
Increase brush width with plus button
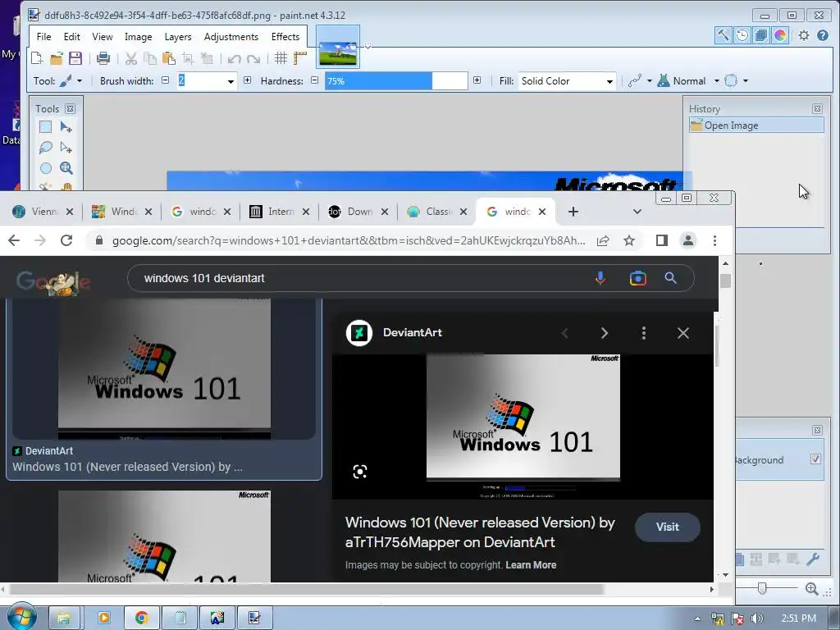click(247, 80)
